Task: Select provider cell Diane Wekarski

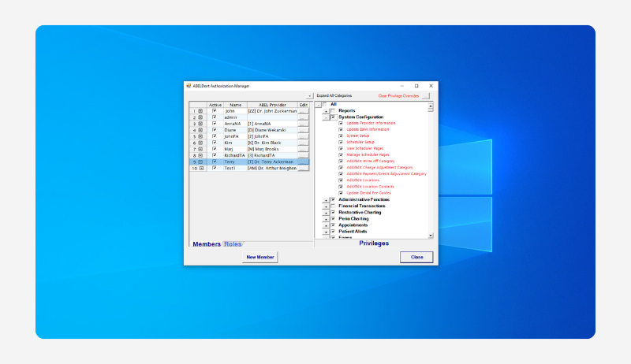Action: [272, 130]
